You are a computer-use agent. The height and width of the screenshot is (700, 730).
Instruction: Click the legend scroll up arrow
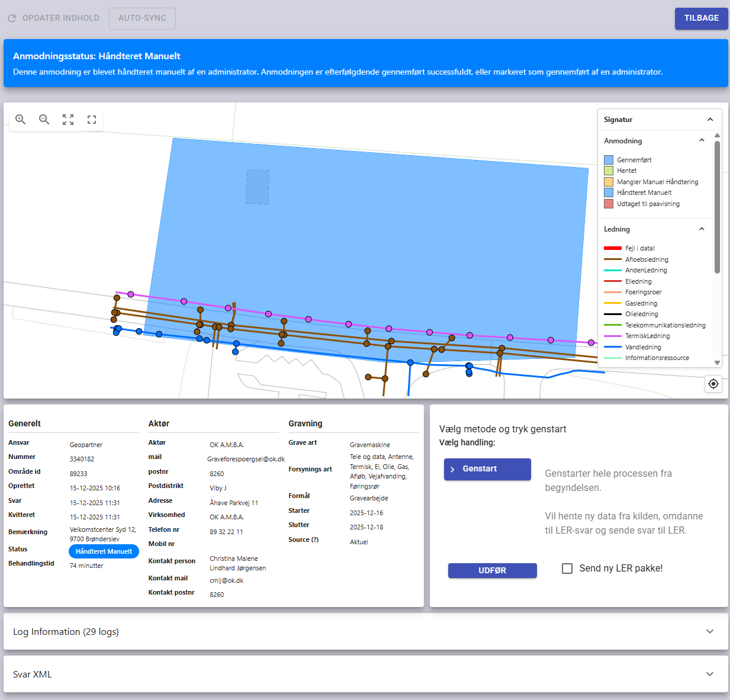(717, 136)
